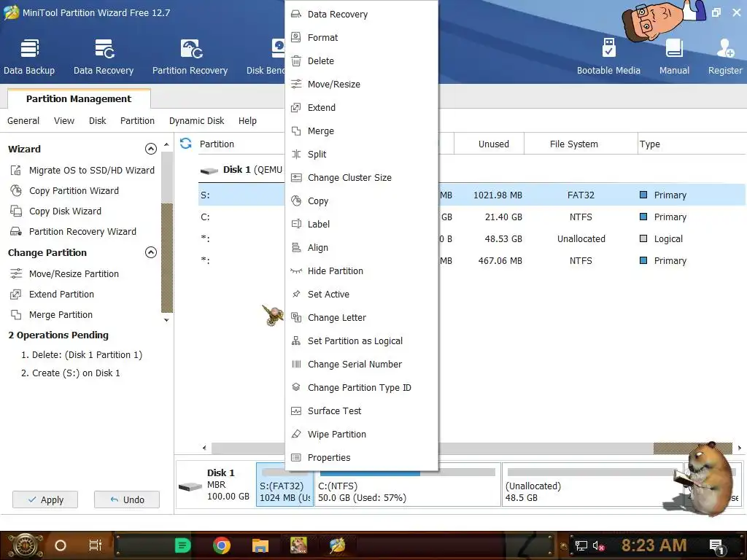Choose Extend Partition in sidebar

53,295
